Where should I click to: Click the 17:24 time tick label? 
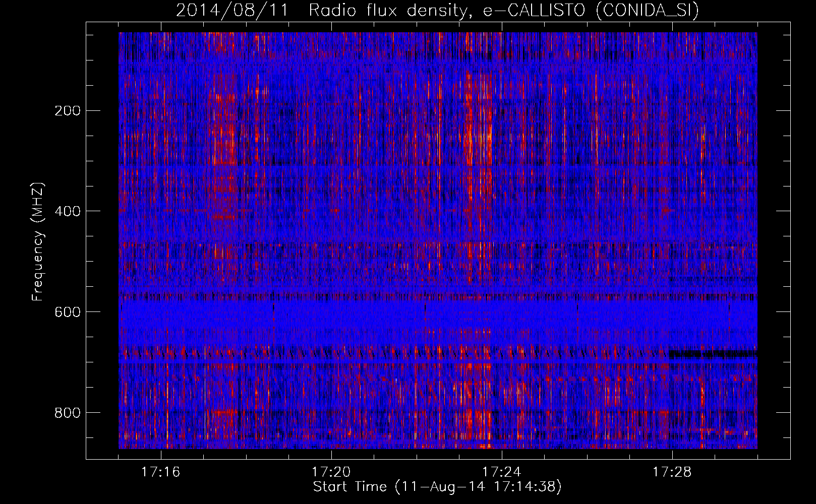pyautogui.click(x=502, y=472)
